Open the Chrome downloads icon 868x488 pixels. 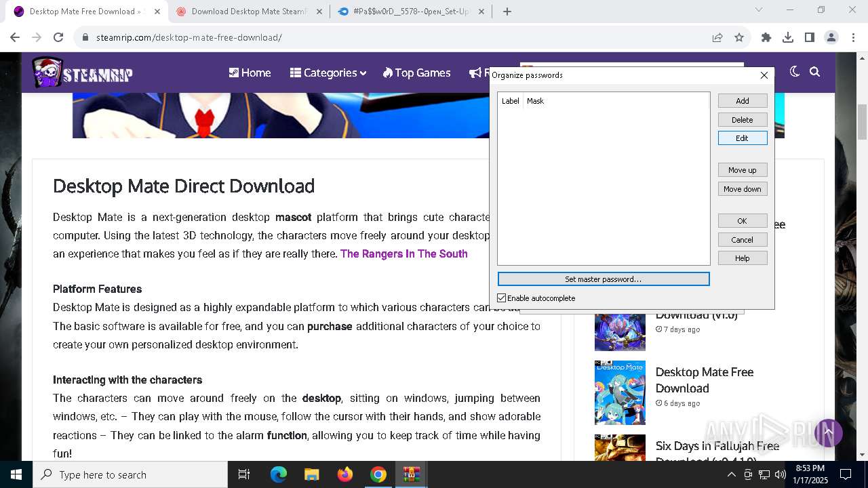click(788, 38)
